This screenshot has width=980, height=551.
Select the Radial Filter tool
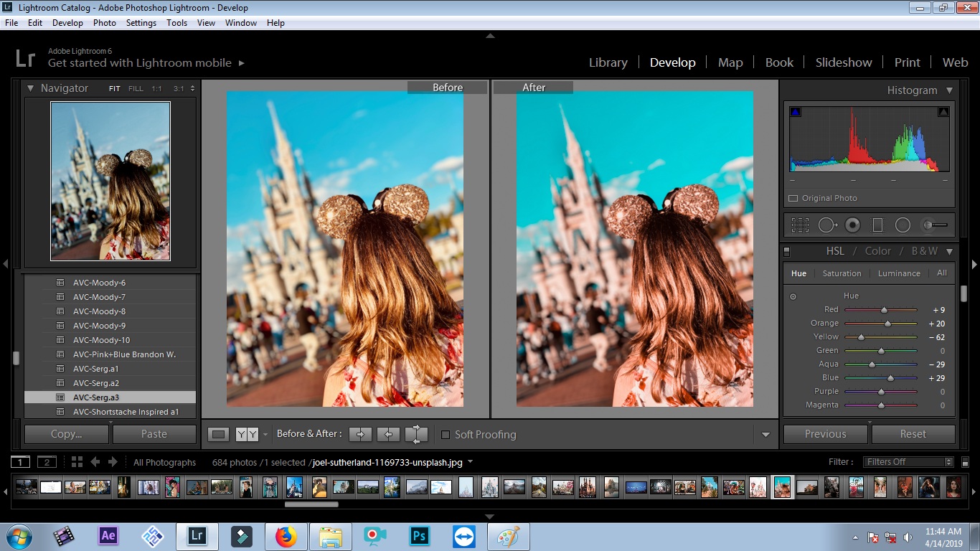(903, 225)
